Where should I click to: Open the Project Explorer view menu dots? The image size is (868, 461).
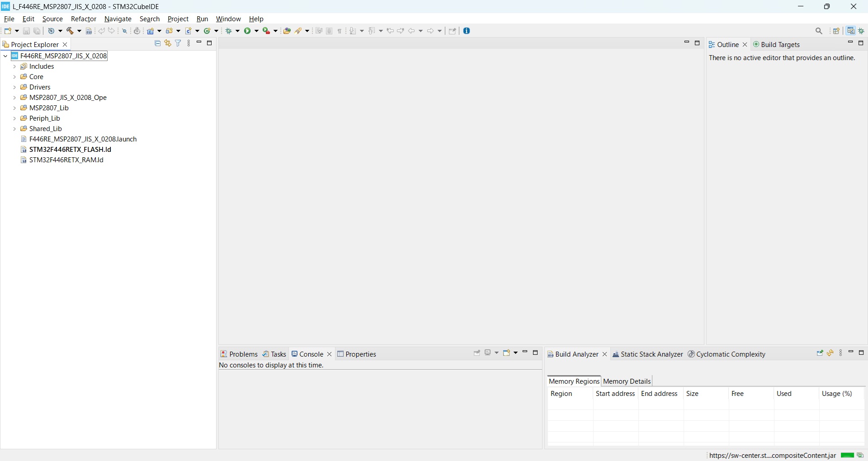point(189,43)
